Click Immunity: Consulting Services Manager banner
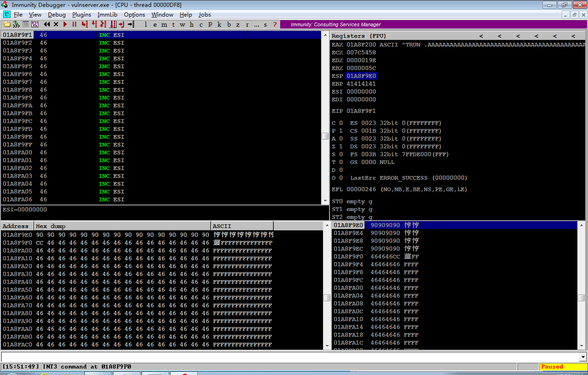The width and height of the screenshot is (588, 375). coord(336,24)
